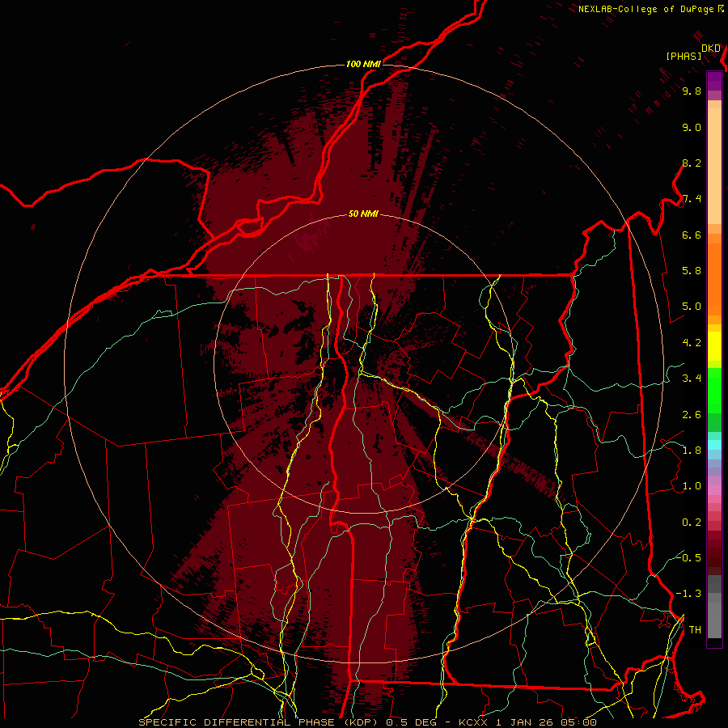The width and height of the screenshot is (728, 728).
Task: Click the [PHAS] legend title
Action: tap(684, 56)
